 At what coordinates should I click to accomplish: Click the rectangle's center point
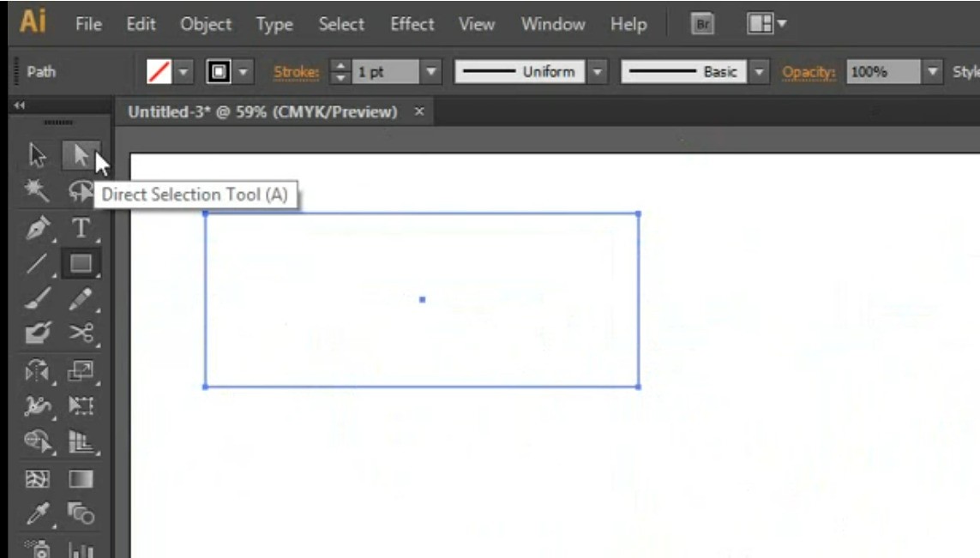423,300
